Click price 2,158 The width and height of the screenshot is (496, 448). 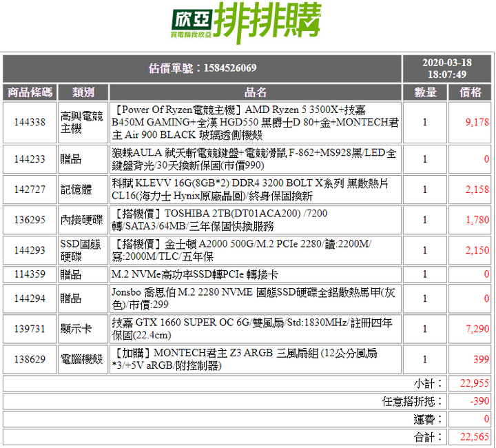click(477, 190)
